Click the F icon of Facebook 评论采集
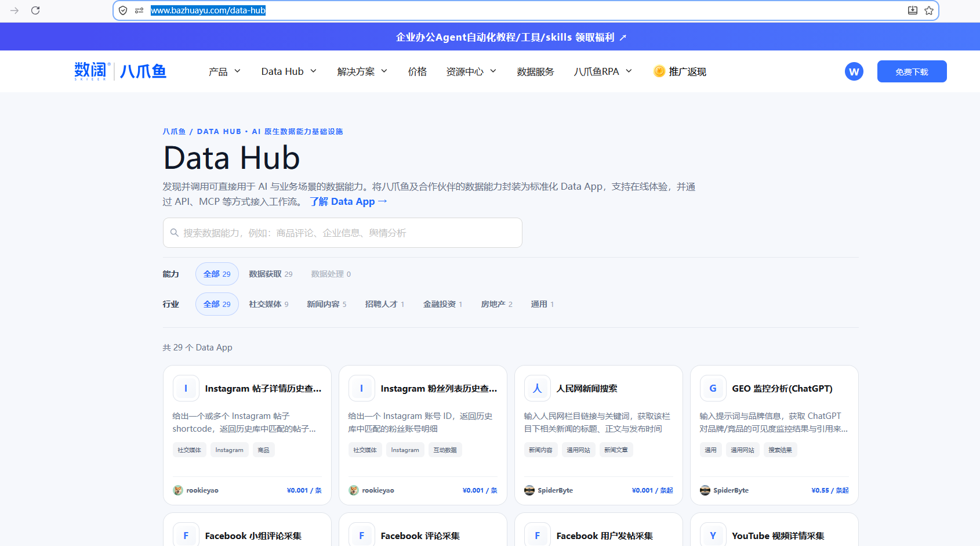Screen dimensions: 980x546 click(362, 535)
